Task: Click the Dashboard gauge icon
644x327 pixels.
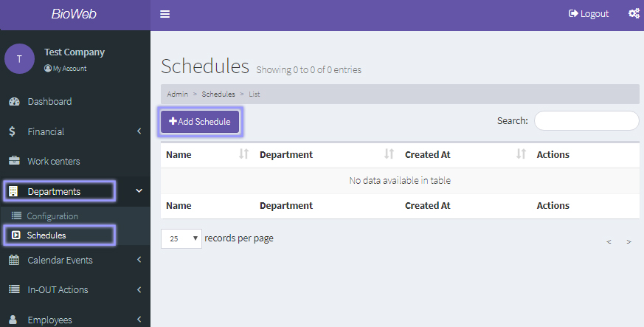Action: point(13,101)
